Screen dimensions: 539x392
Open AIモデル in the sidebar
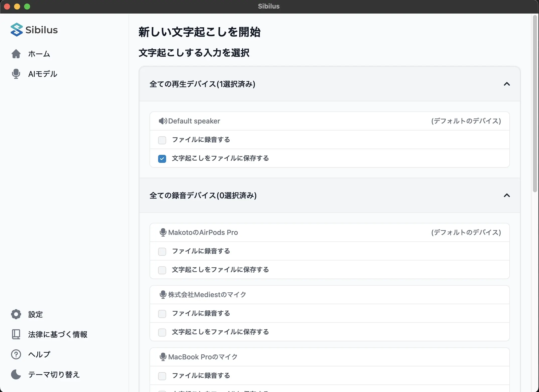43,74
